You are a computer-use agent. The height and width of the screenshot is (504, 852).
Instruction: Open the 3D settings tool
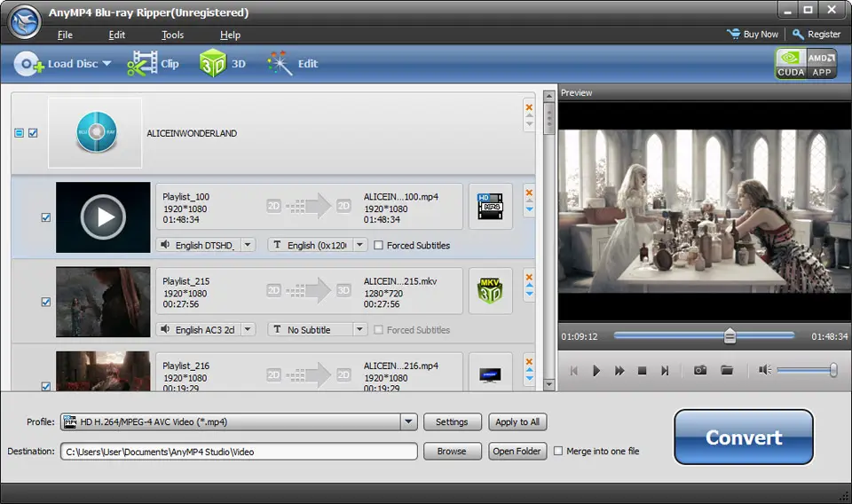[222, 64]
